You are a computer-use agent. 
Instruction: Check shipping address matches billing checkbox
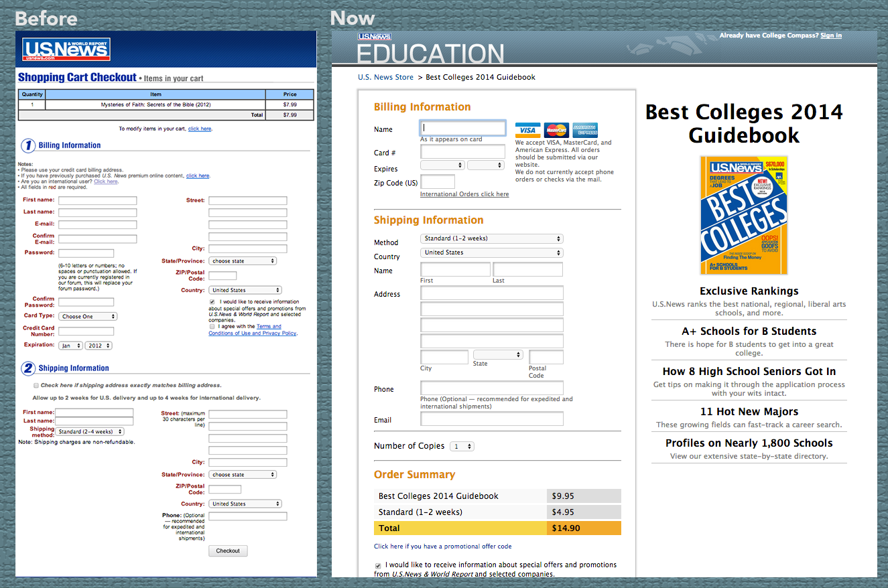click(x=36, y=386)
